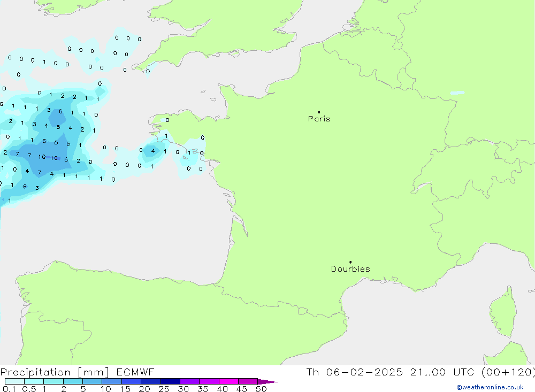Pick the 25–30 mm legend color swatch
Viewport: 535px width, 392px height.
pyautogui.click(x=170, y=381)
